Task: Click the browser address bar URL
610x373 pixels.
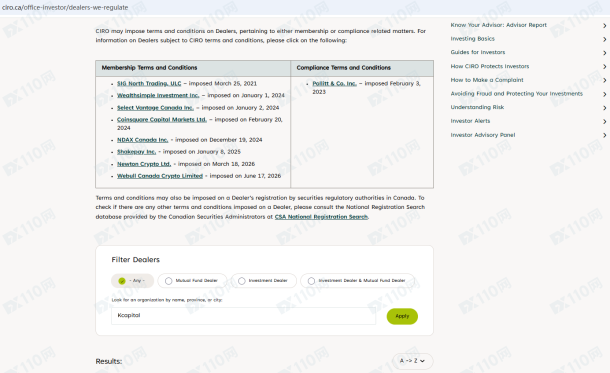Action: click(65, 7)
